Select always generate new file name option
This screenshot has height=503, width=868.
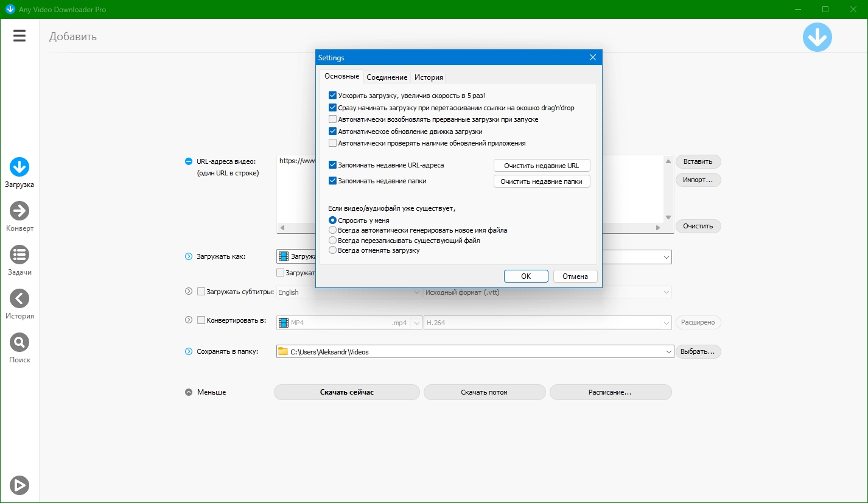332,230
